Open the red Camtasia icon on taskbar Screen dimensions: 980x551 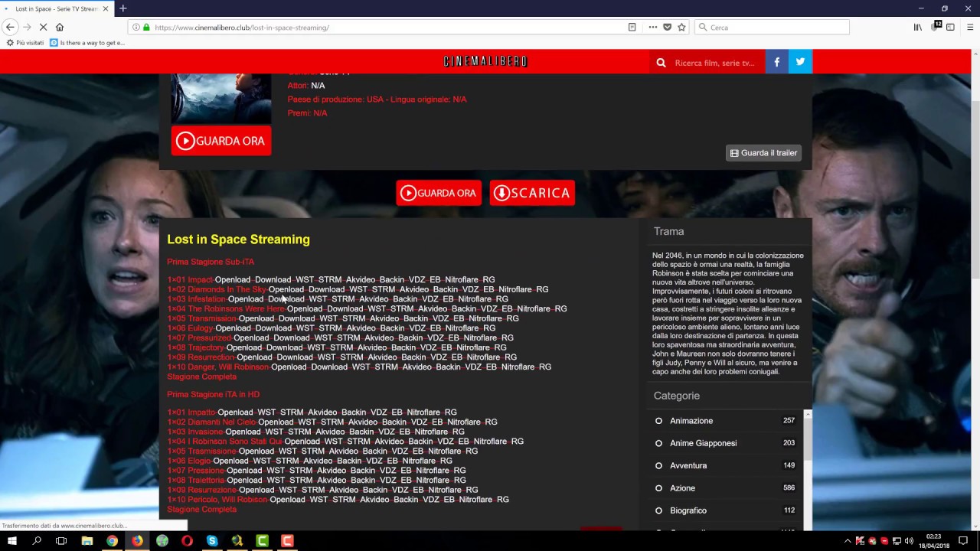[x=287, y=541]
